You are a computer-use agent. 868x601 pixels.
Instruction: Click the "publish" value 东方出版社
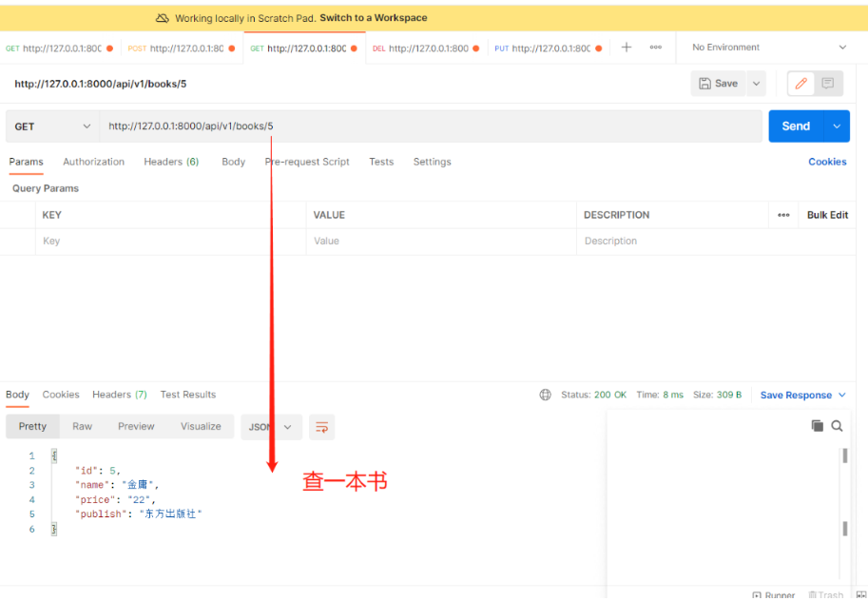(x=170, y=514)
